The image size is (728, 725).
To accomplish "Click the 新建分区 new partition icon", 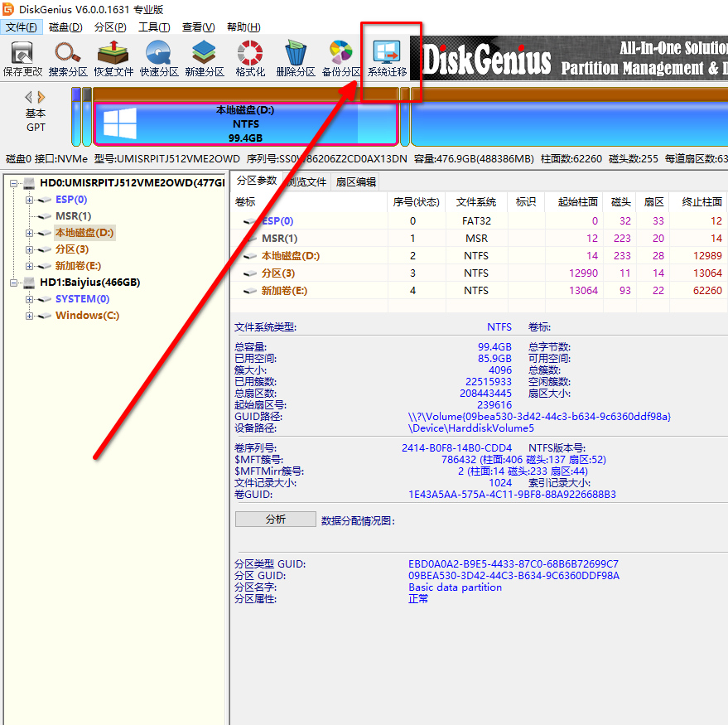I will tap(205, 59).
